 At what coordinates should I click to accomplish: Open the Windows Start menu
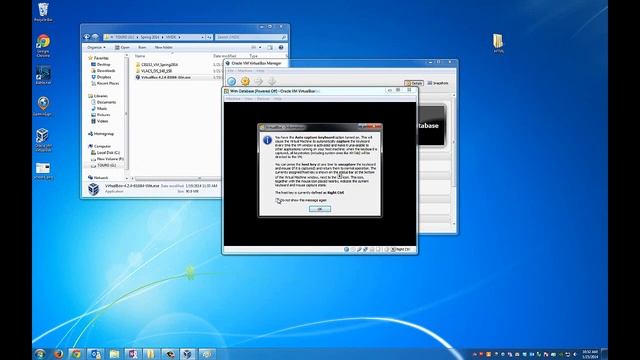[40, 354]
